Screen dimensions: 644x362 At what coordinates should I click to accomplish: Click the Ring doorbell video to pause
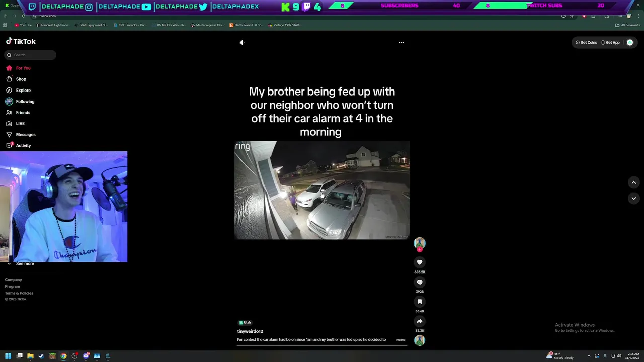pyautogui.click(x=322, y=190)
